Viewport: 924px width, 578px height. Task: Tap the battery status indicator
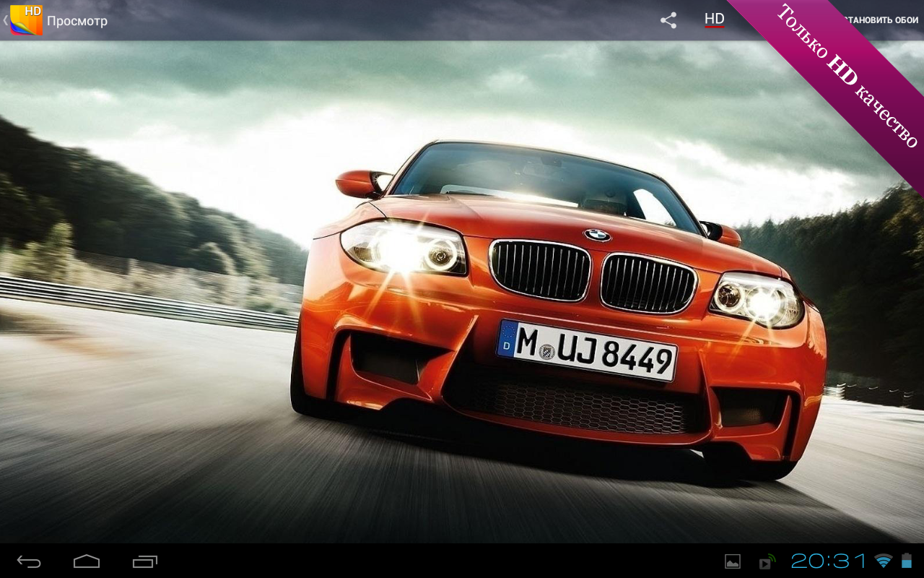pyautogui.click(x=907, y=561)
